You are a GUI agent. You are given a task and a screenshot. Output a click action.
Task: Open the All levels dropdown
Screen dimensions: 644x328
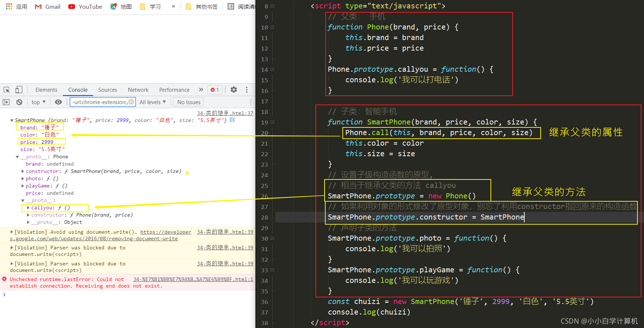tap(153, 102)
